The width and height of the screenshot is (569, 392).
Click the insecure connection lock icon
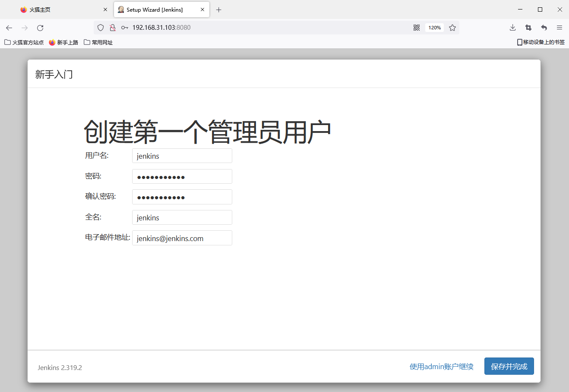click(x=113, y=28)
